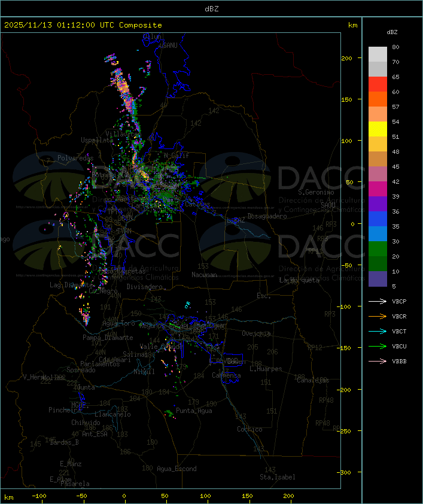Image resolution: width=423 pixels, height=504 pixels.
Task: Select the royal blue swatch below 36
Action: pyautogui.click(x=378, y=219)
